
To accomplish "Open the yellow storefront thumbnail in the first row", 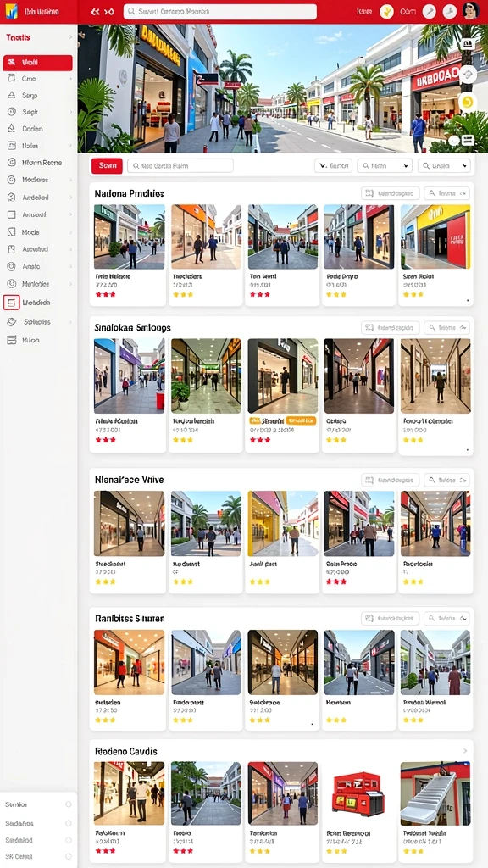I will (x=435, y=237).
